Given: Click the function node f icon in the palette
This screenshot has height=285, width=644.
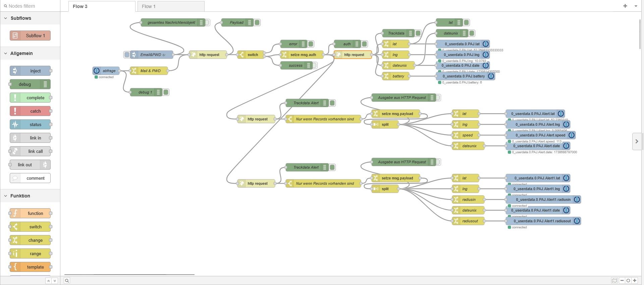Looking at the screenshot, I should click(x=15, y=213).
